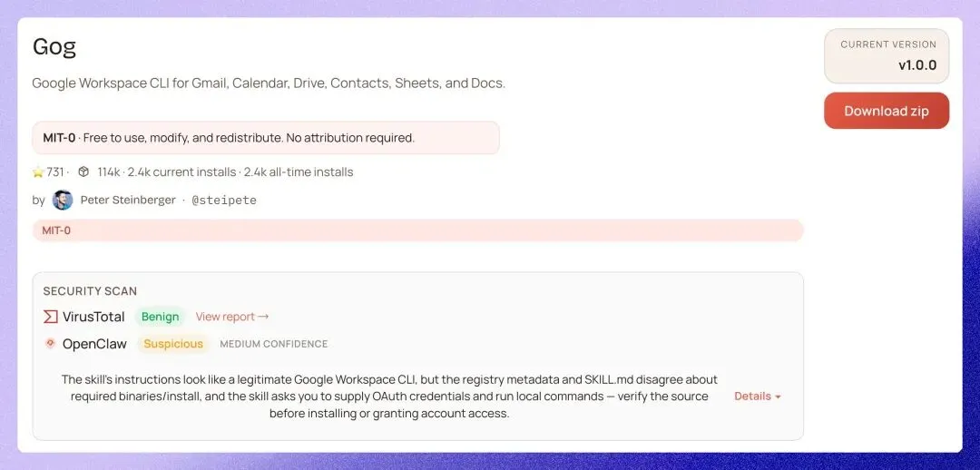The width and height of the screenshot is (980, 470).
Task: Click the 731 stars count
Action: (x=55, y=172)
